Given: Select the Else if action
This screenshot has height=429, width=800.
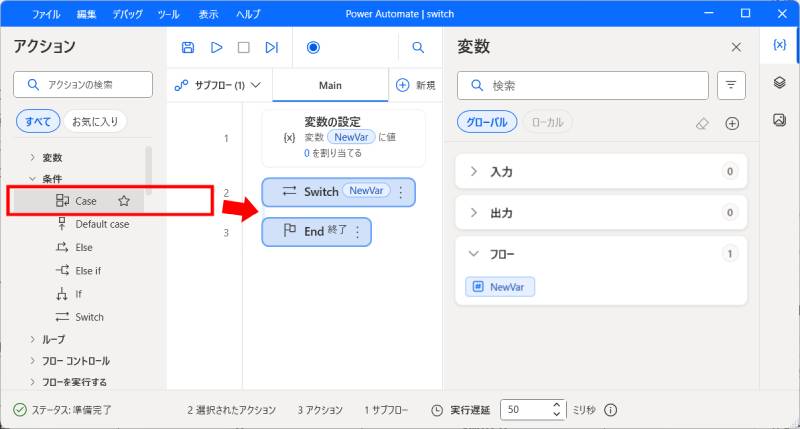Looking at the screenshot, I should tap(78, 270).
